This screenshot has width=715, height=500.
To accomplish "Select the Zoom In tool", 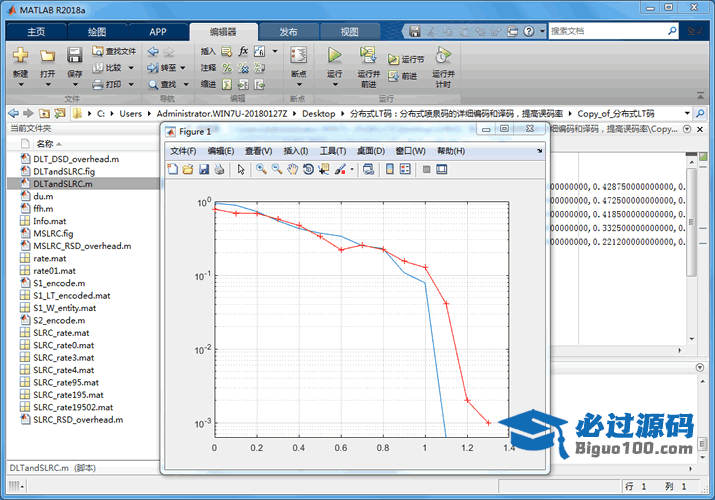I will (x=261, y=169).
